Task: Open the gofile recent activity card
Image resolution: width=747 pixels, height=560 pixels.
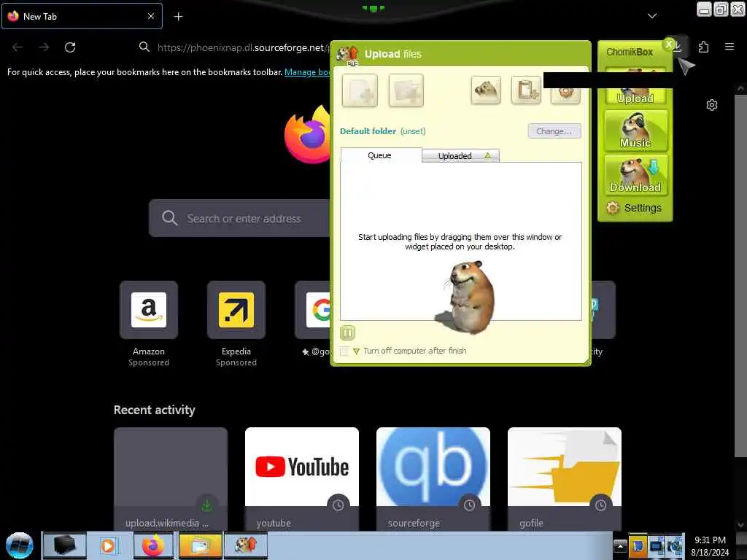Action: pyautogui.click(x=565, y=479)
